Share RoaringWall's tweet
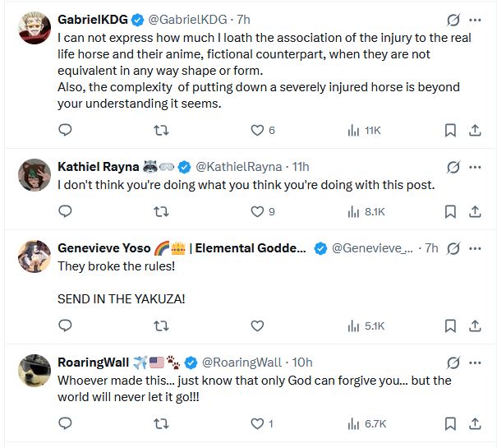This screenshot has width=497, height=448. (x=475, y=423)
